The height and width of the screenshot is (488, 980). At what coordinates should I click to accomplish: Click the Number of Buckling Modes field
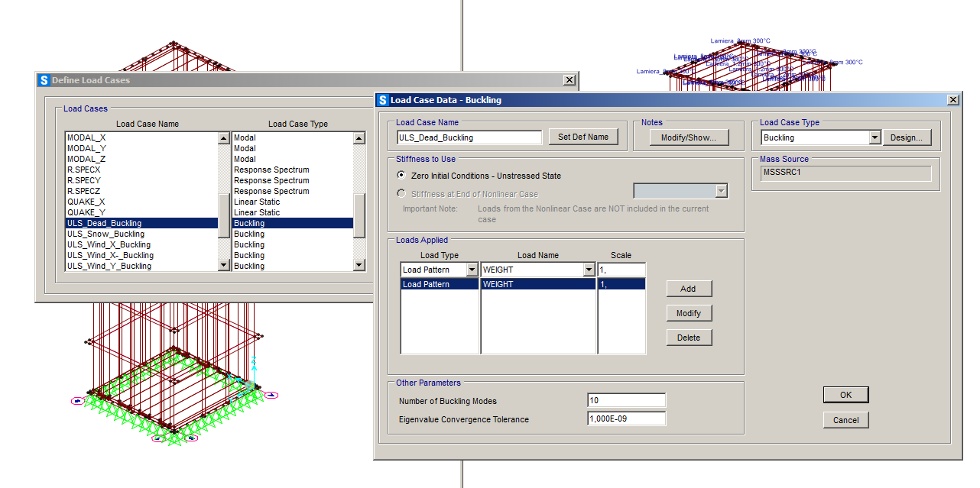626,401
